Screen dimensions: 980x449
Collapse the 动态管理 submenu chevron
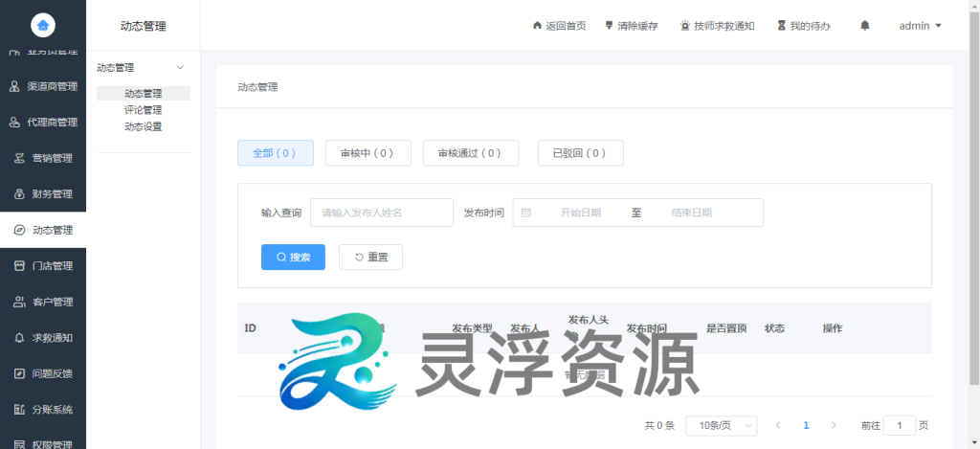[x=180, y=68]
